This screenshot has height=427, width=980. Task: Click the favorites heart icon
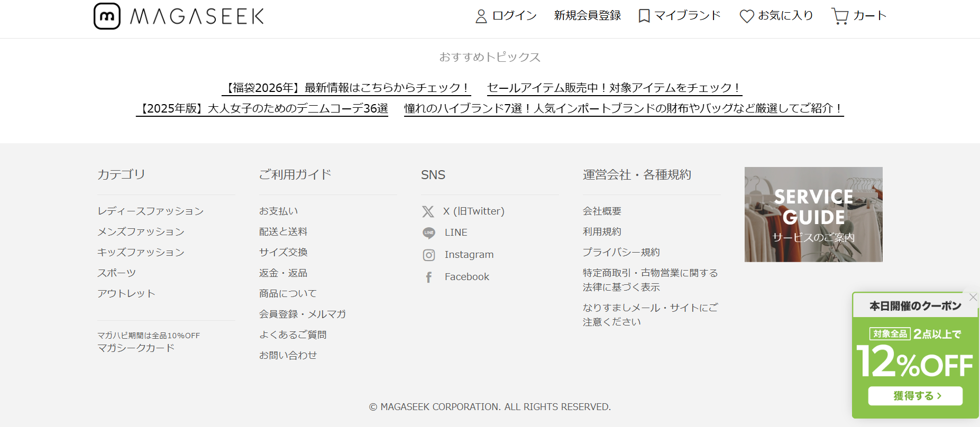746,16
